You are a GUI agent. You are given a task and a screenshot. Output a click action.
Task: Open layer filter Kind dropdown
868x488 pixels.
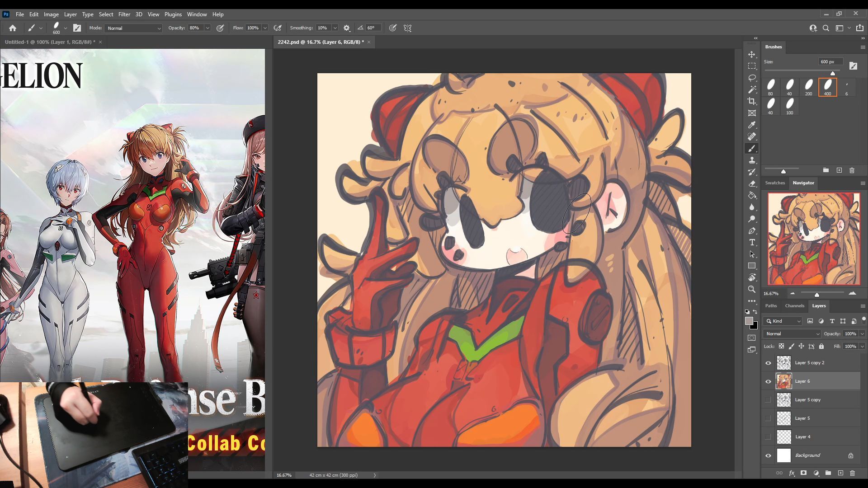(x=783, y=321)
